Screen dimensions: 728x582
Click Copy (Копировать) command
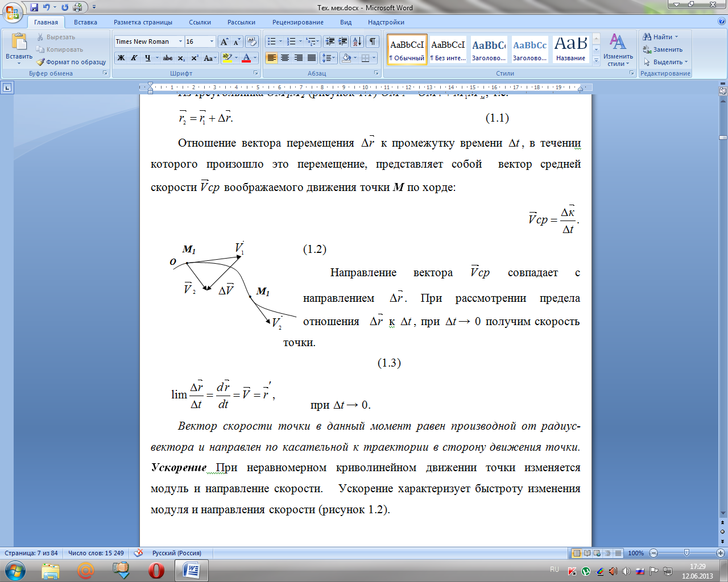coord(60,49)
